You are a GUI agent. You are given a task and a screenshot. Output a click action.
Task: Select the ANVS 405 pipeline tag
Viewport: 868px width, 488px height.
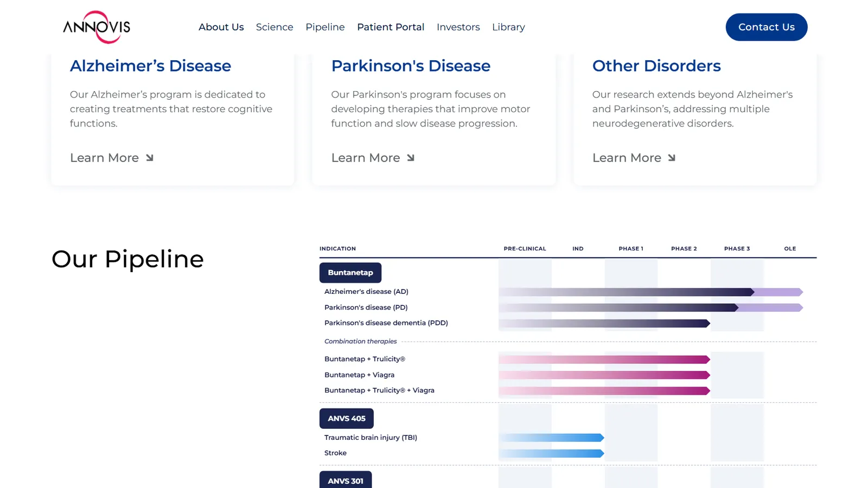(347, 419)
